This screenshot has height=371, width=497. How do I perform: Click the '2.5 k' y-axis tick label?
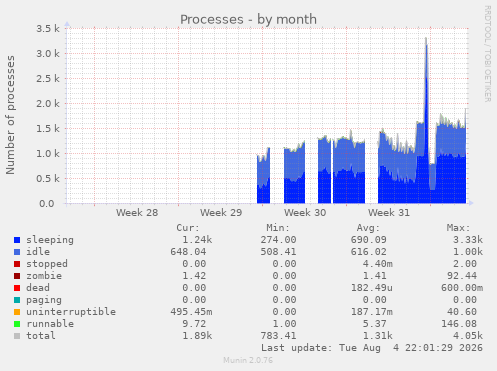(x=48, y=79)
